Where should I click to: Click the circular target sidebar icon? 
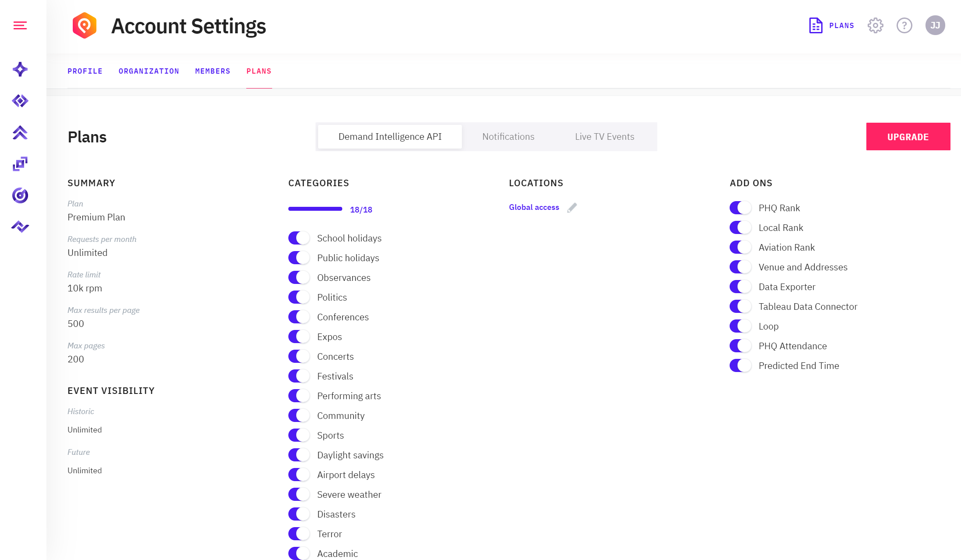point(20,195)
